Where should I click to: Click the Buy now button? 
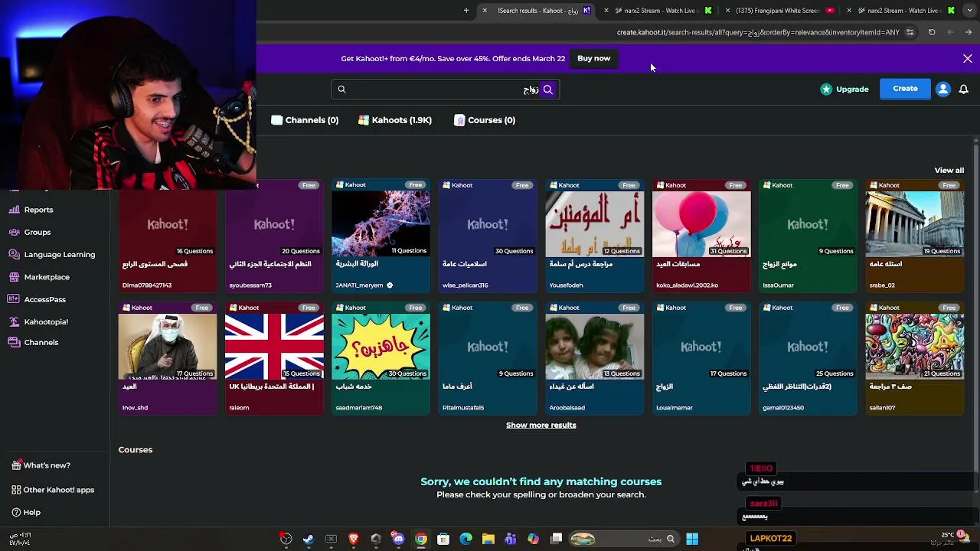pos(593,58)
